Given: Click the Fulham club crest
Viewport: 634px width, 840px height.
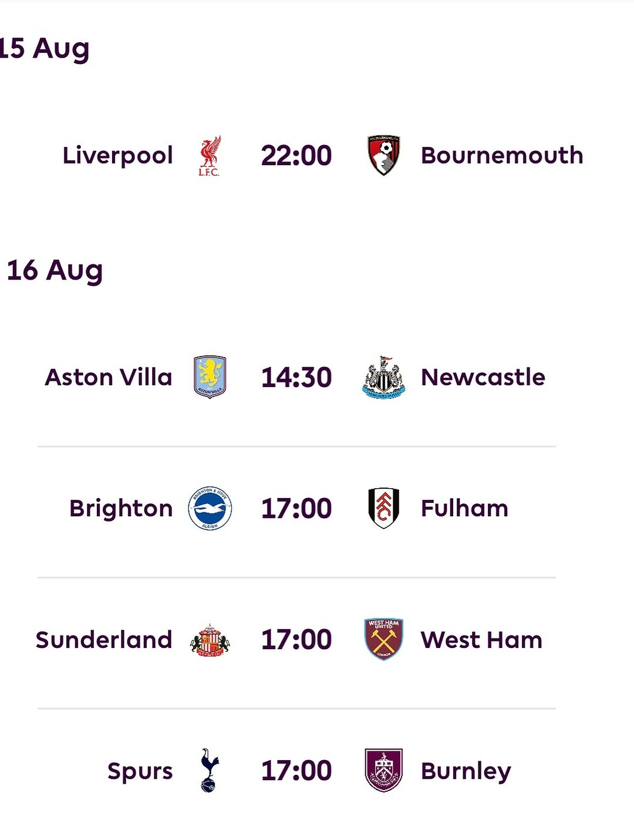Looking at the screenshot, I should point(383,508).
